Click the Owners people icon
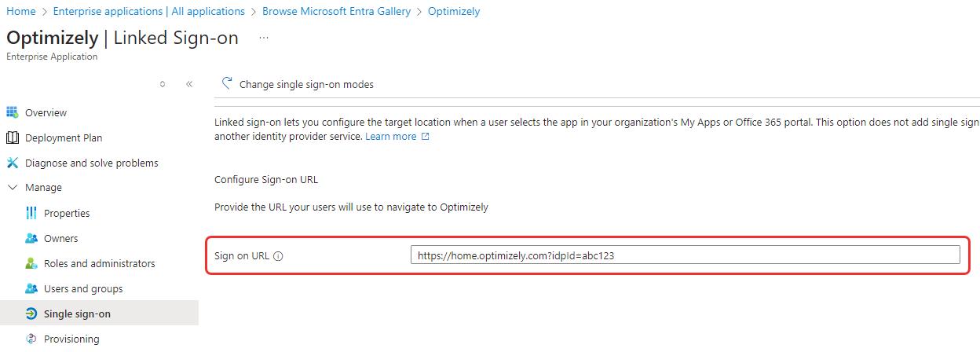This screenshot has height=352, width=980. click(x=31, y=238)
